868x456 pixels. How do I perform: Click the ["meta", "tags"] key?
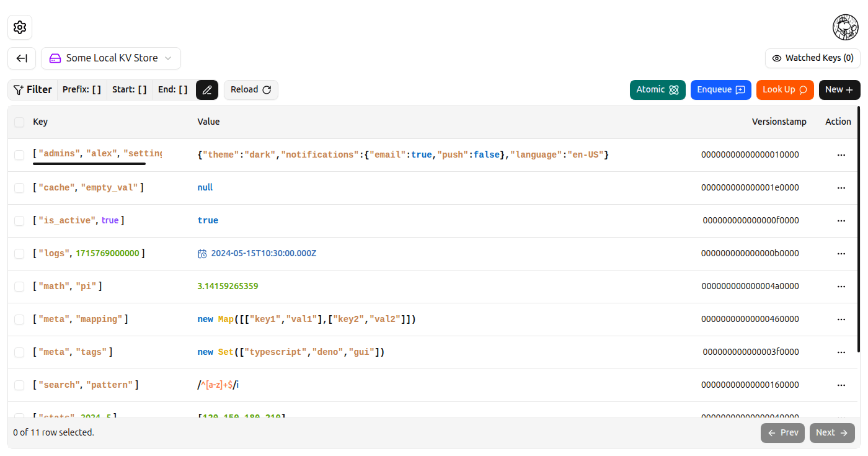click(73, 352)
